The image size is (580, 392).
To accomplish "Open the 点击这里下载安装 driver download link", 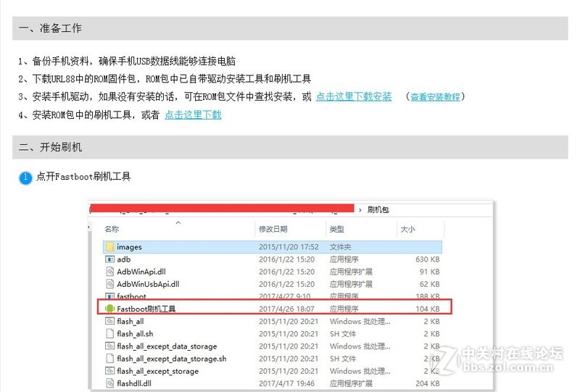I will tap(354, 97).
